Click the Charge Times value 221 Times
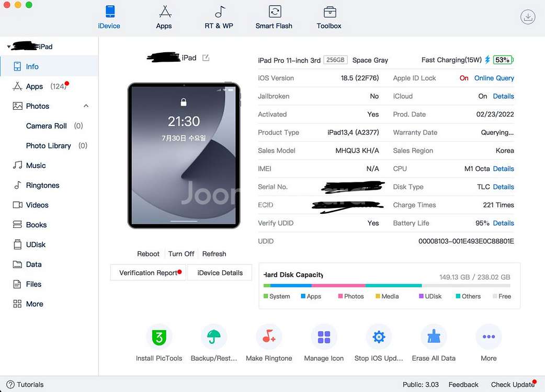The height and width of the screenshot is (392, 545). pos(498,205)
